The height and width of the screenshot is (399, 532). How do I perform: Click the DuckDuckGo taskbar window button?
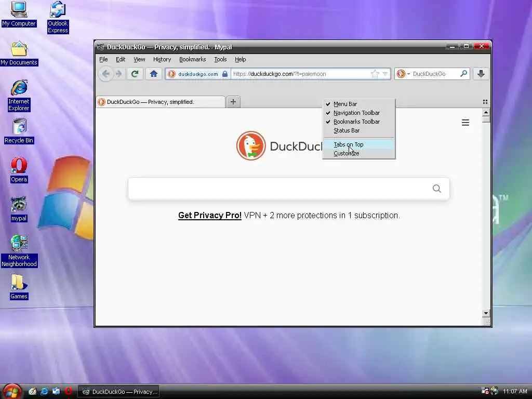point(119,392)
